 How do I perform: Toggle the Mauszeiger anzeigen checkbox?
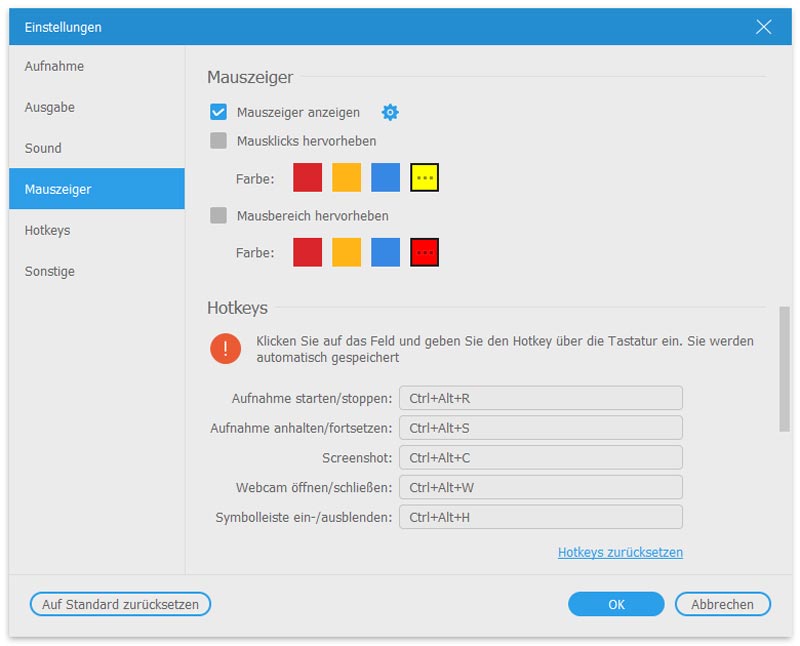[218, 112]
